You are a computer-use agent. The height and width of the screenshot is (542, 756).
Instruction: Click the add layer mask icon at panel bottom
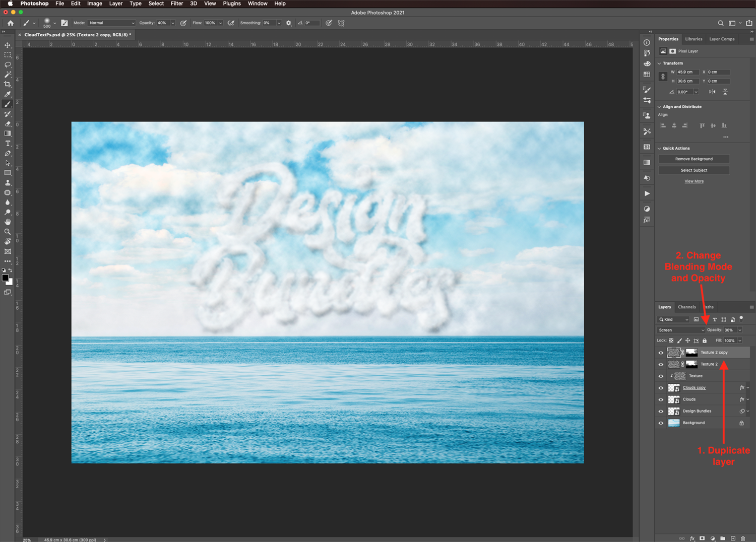click(702, 538)
